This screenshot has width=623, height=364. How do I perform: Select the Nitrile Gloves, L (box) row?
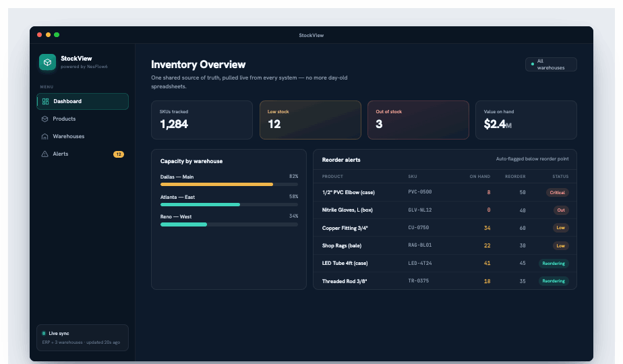point(445,210)
